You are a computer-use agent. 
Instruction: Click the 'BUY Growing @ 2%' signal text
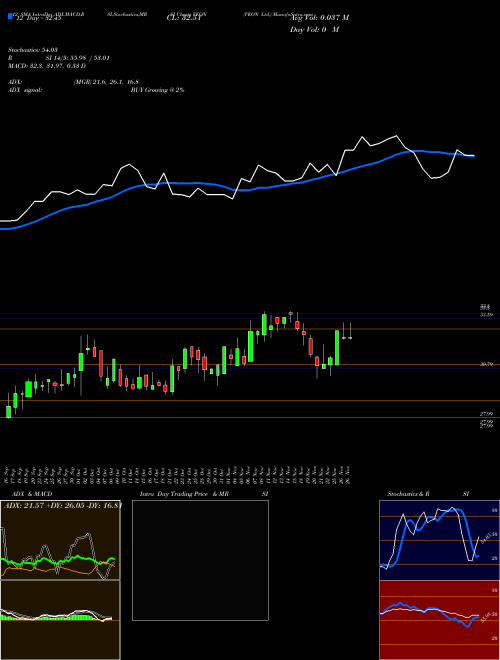157,90
